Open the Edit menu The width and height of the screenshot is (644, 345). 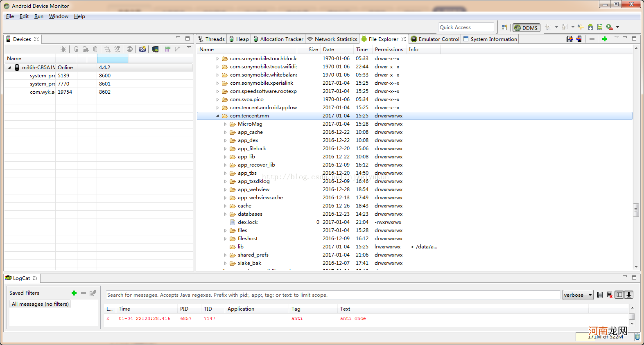click(24, 16)
